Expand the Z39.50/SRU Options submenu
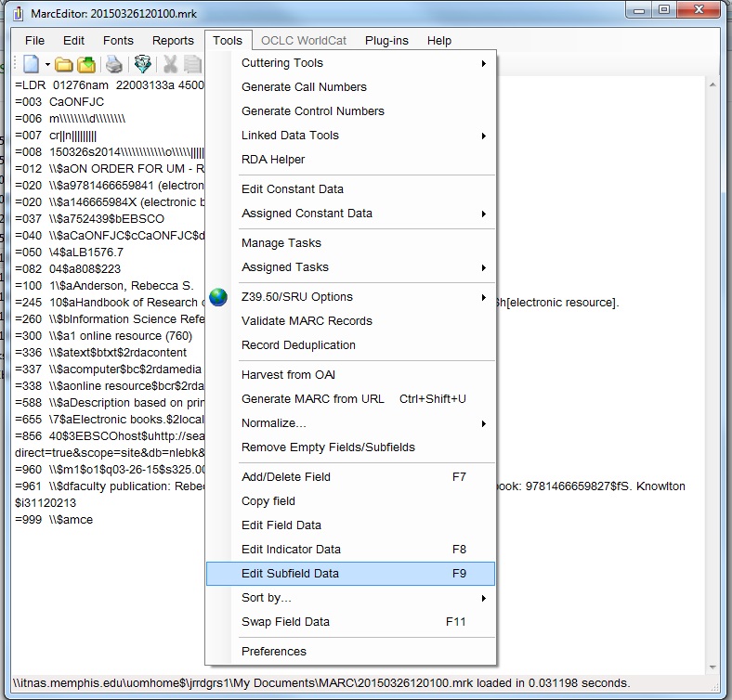The height and width of the screenshot is (700, 732). point(350,297)
